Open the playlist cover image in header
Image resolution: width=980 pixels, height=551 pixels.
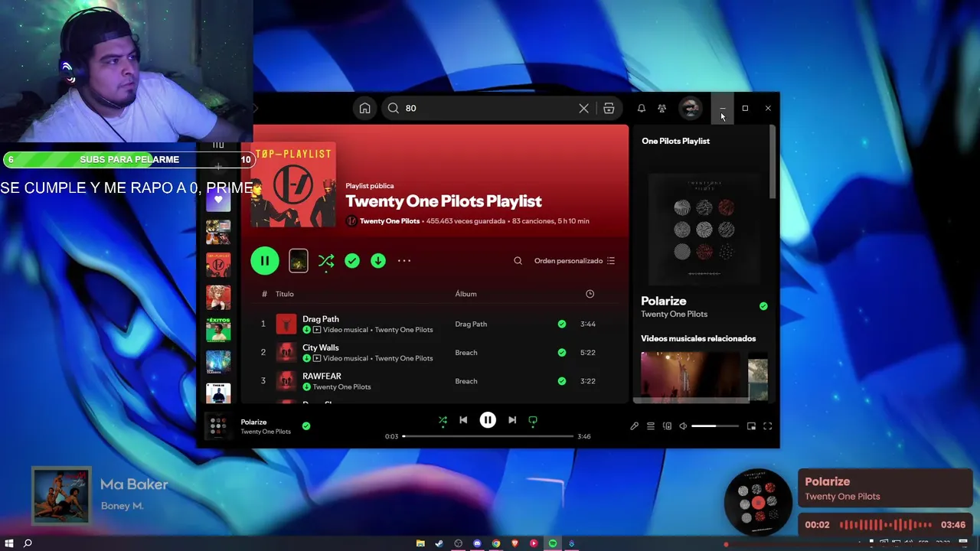pyautogui.click(x=293, y=184)
